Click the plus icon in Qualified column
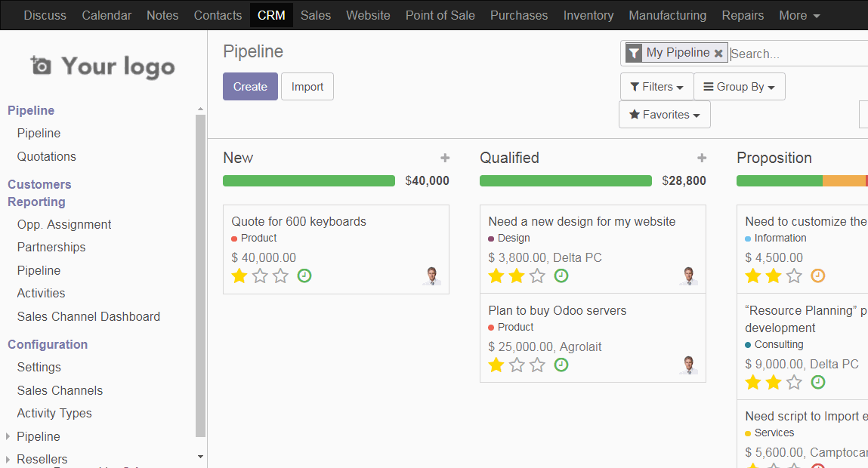This screenshot has width=868, height=468. pyautogui.click(x=702, y=158)
